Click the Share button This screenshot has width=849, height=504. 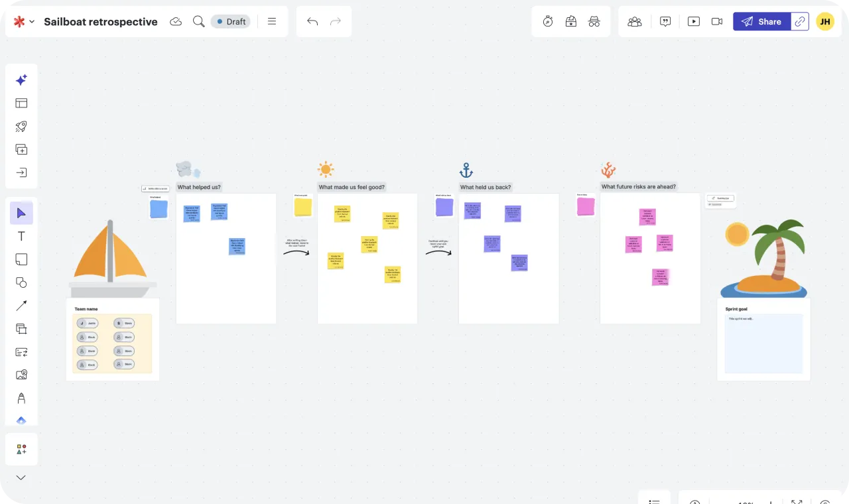point(761,21)
